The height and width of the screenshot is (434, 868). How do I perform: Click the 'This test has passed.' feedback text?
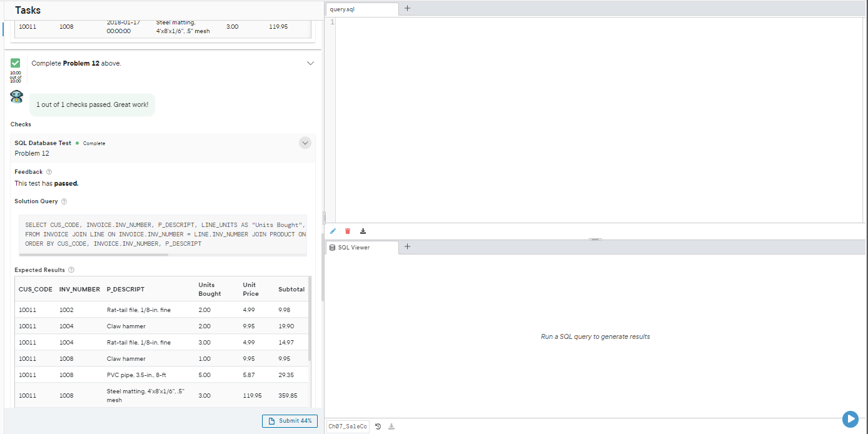(x=47, y=184)
